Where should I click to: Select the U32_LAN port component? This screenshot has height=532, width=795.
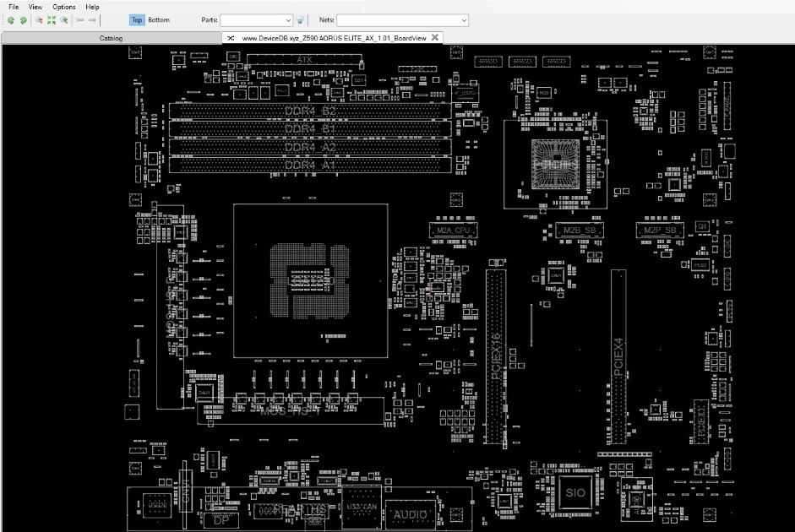(x=362, y=507)
